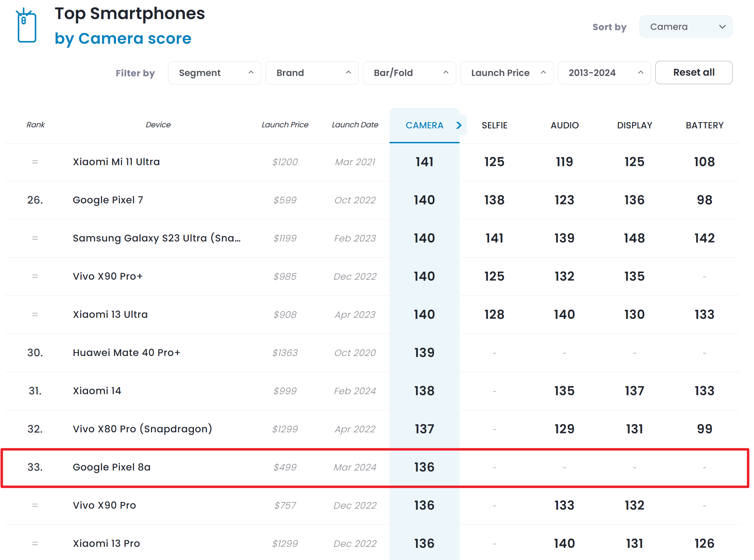
Task: Select the BATTERY score tab
Action: tap(704, 125)
